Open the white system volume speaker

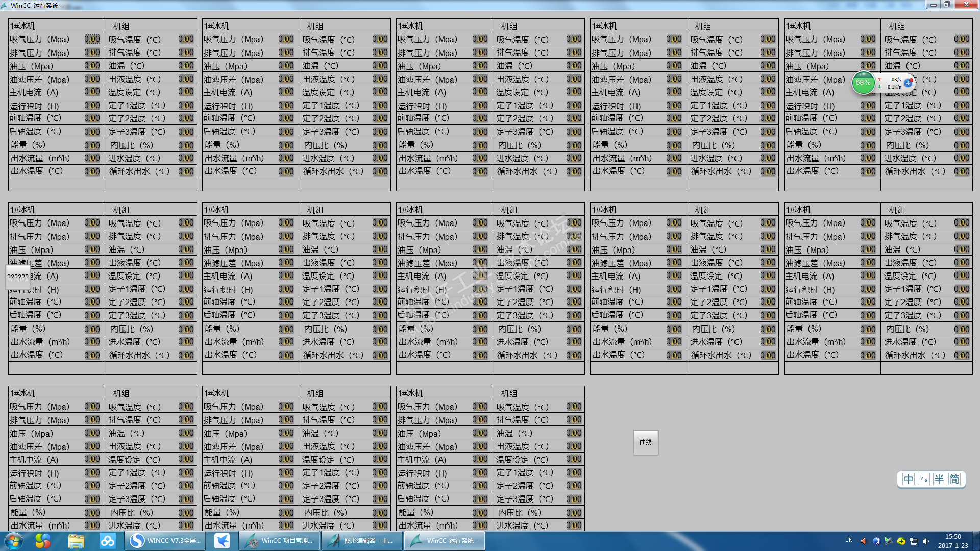click(x=926, y=541)
